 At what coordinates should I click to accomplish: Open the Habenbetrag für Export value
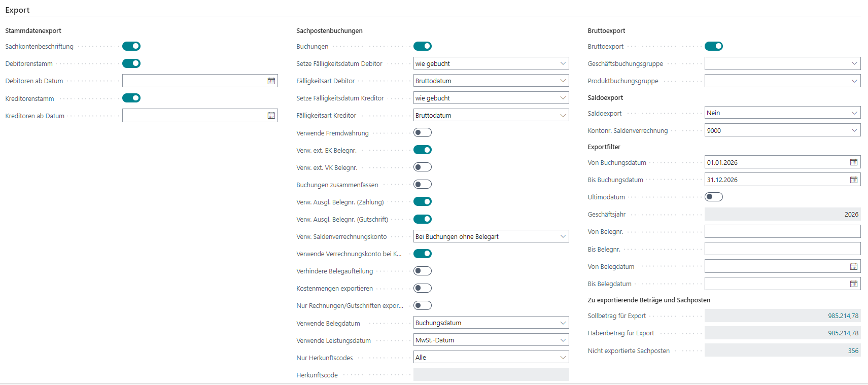click(843, 333)
